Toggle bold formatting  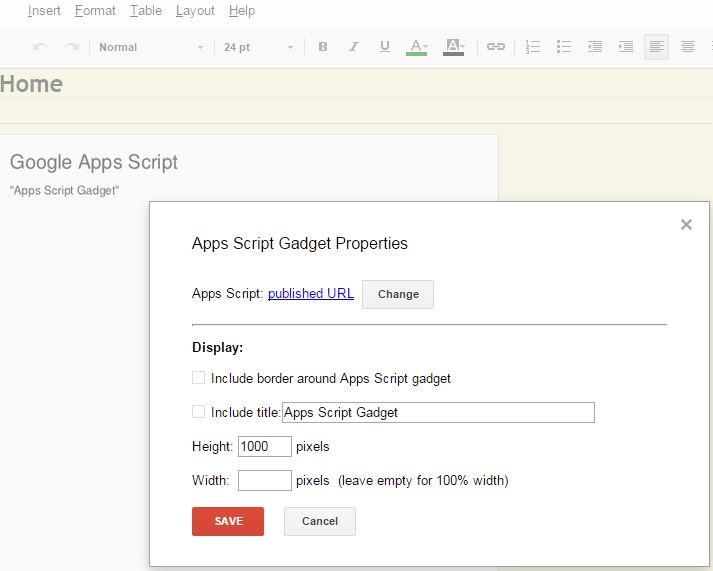click(x=323, y=47)
